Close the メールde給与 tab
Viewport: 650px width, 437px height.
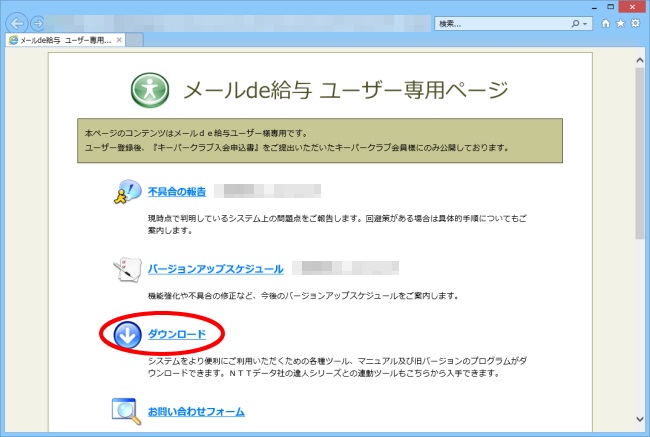pyautogui.click(x=119, y=40)
